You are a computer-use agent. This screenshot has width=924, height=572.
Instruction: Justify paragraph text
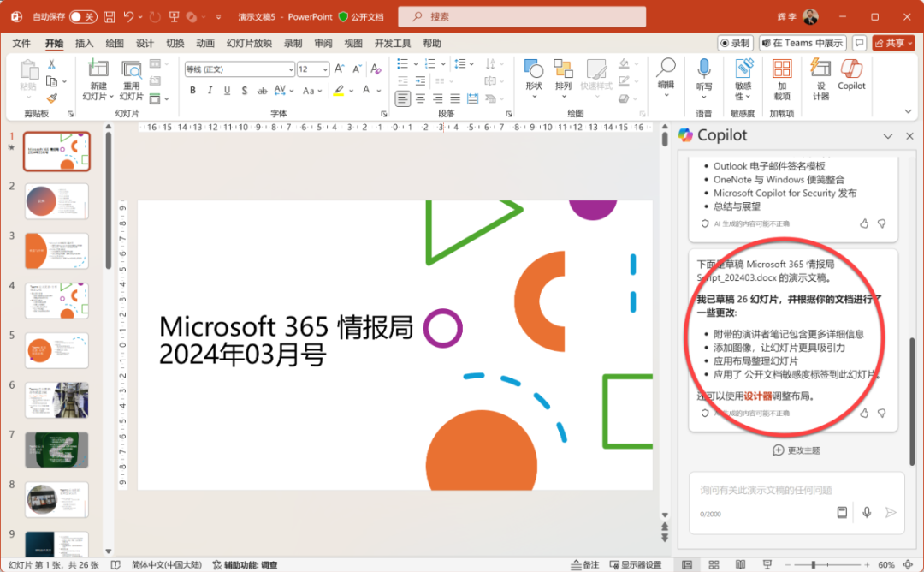tap(455, 98)
